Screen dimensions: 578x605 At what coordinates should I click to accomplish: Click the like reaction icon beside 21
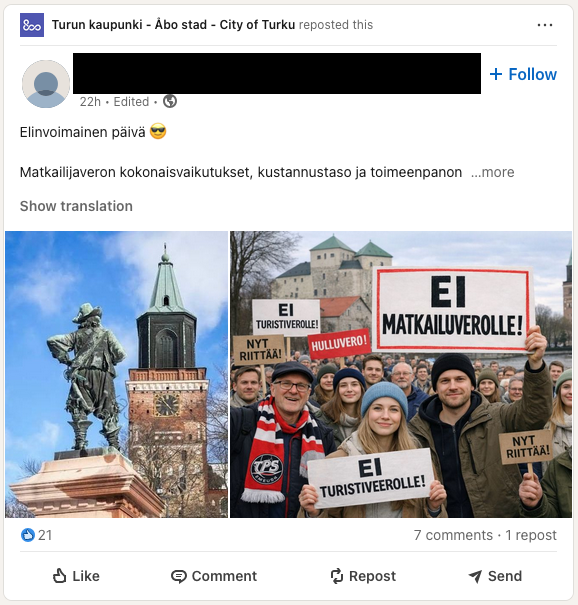pos(27,535)
